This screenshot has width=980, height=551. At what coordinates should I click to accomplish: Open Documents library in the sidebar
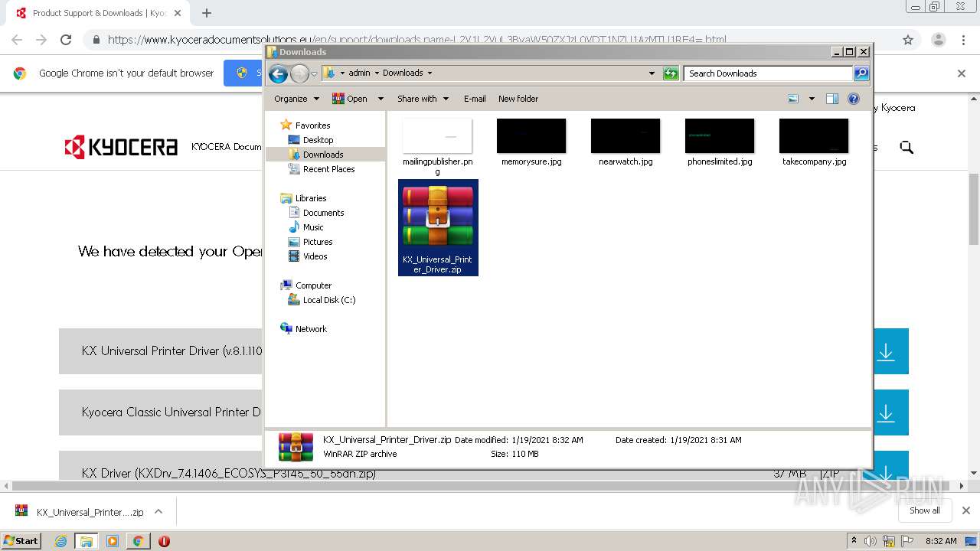tap(323, 213)
